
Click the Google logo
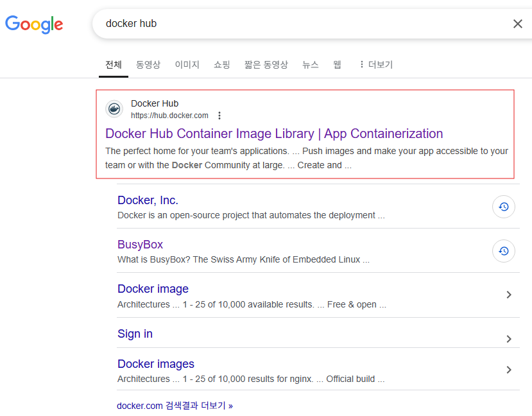pos(34,24)
